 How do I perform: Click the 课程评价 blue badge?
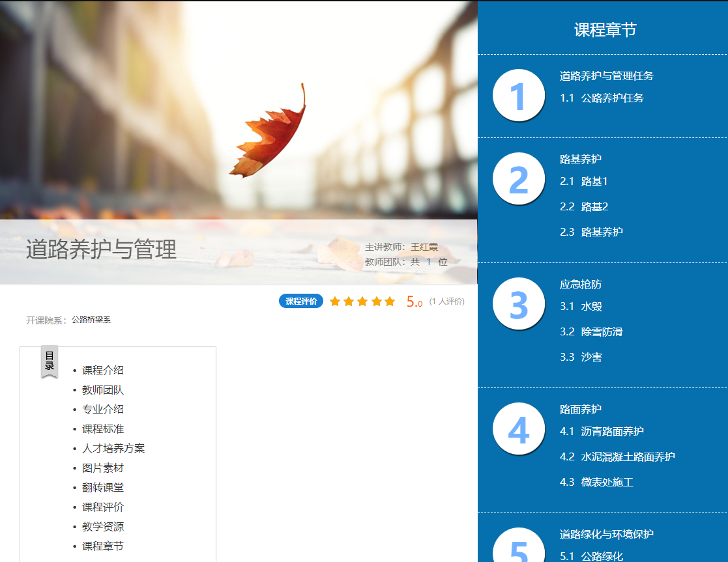(x=301, y=301)
